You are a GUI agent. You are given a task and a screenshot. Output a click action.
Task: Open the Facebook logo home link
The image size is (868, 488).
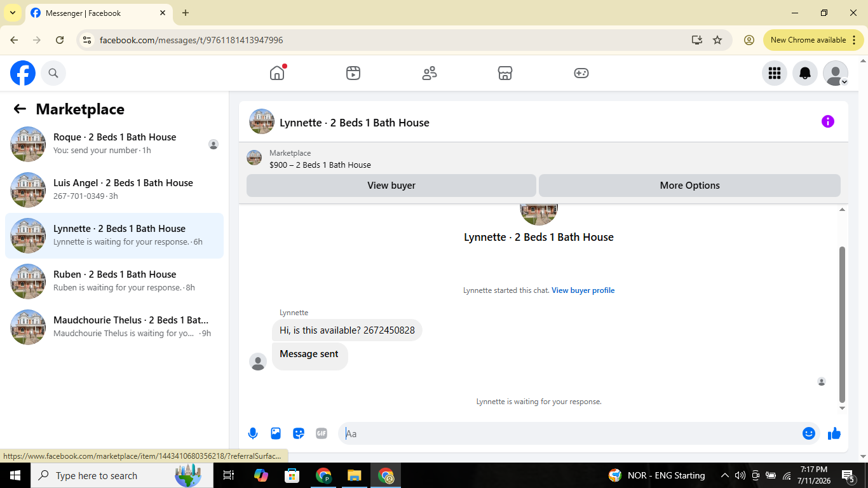[x=23, y=73]
